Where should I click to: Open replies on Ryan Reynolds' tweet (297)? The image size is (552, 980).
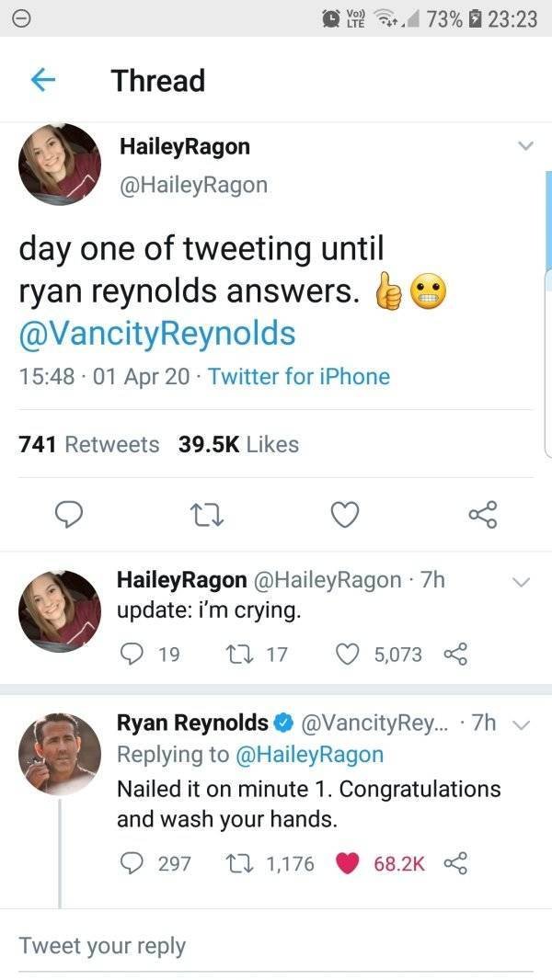click(x=133, y=863)
